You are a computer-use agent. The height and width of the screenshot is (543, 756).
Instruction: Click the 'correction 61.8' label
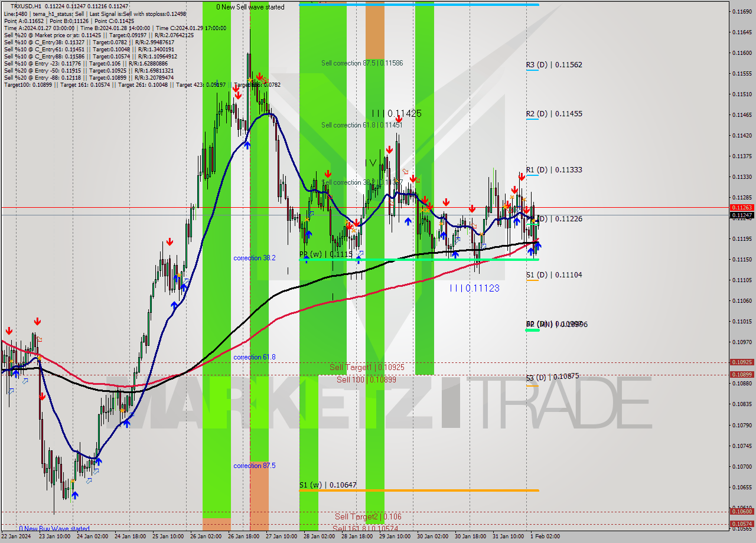click(254, 358)
